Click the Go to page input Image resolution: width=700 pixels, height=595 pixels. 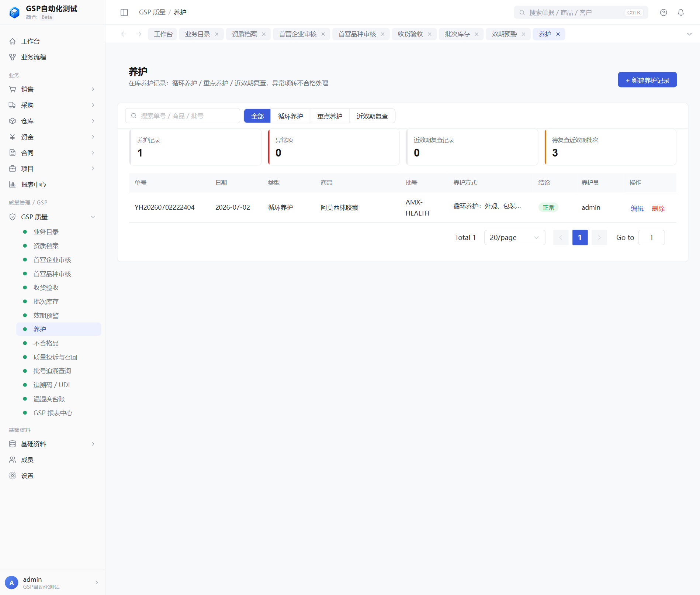point(651,237)
